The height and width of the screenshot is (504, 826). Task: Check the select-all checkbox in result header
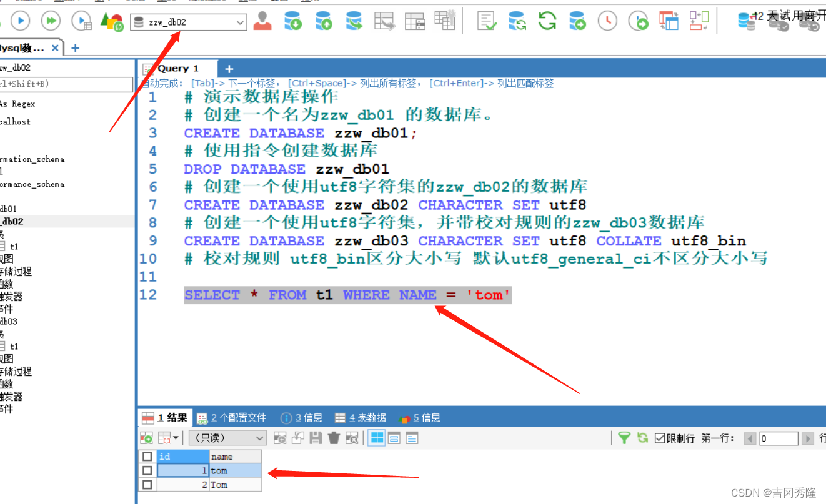(147, 457)
